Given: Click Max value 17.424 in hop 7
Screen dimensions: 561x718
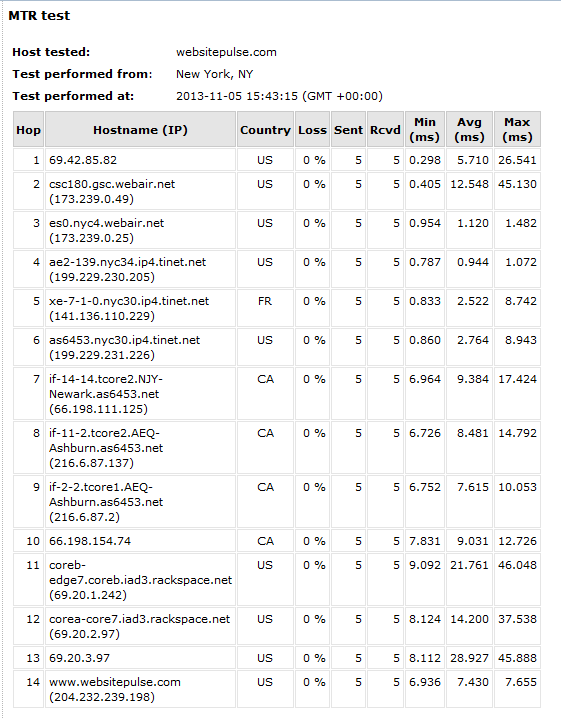Looking at the screenshot, I should 517,379.
